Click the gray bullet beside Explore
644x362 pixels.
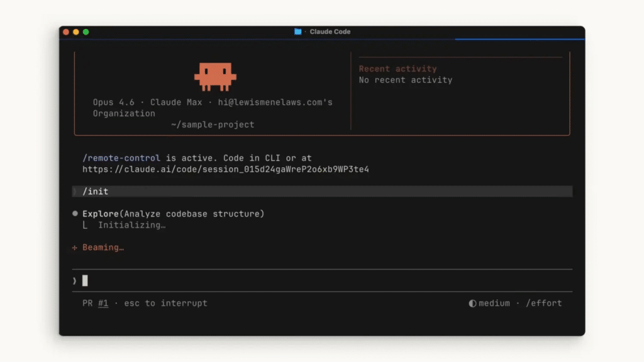coord(75,214)
